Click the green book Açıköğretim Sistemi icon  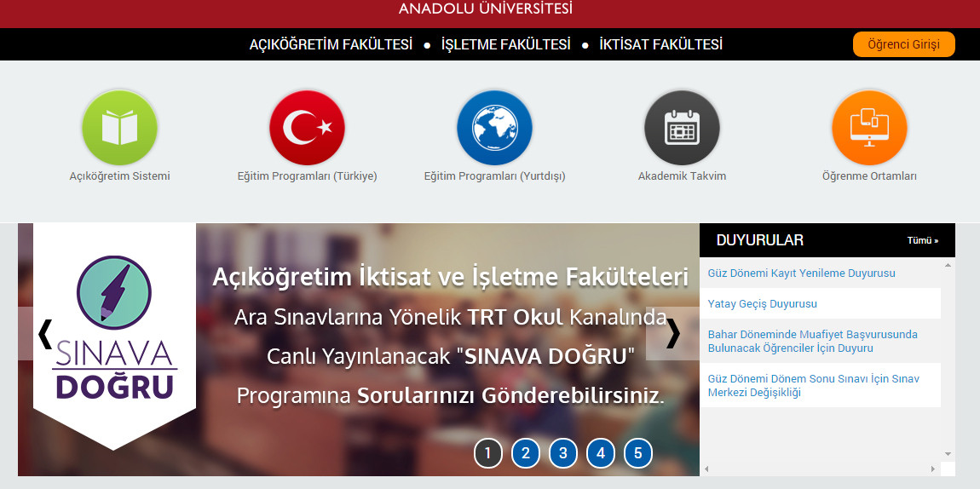(x=119, y=128)
